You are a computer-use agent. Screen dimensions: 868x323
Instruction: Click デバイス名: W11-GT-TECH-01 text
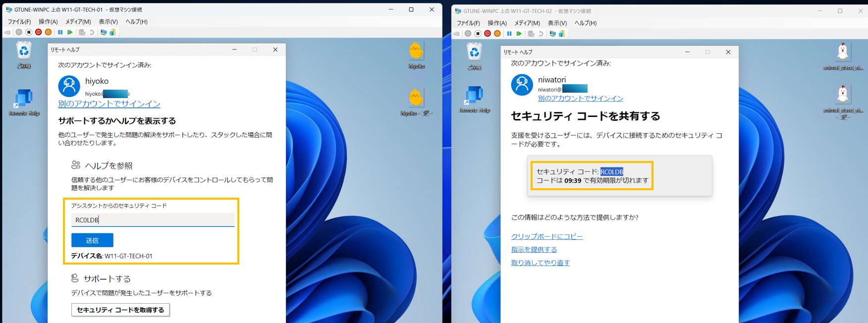click(x=112, y=256)
